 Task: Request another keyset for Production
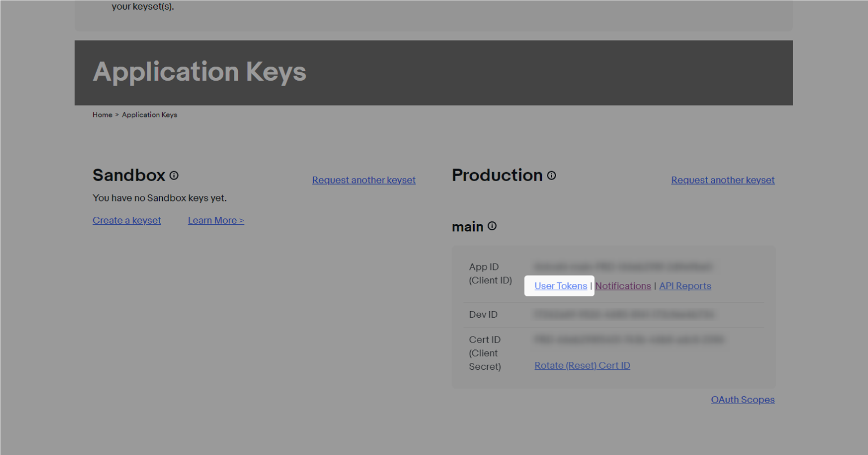(x=723, y=180)
